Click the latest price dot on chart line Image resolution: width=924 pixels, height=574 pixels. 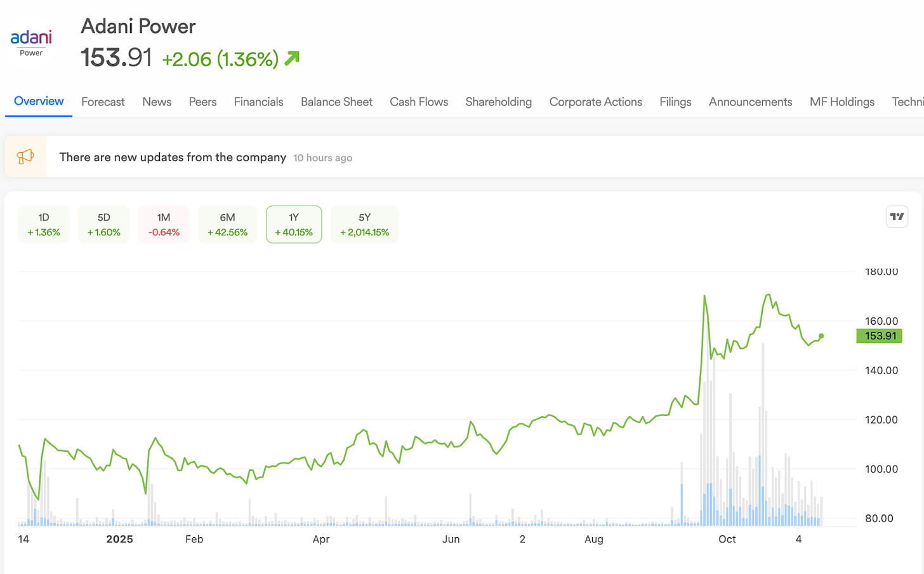821,336
